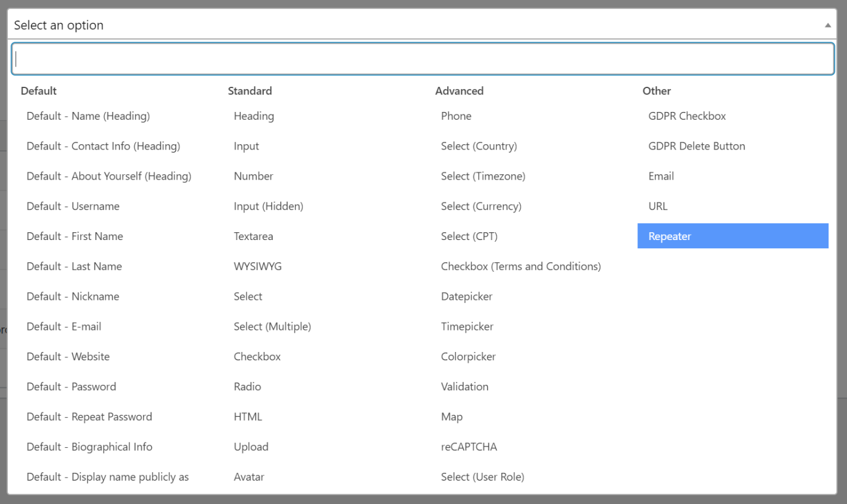Focus the dropdown search input field
Viewport: 847px width, 504px height.
coord(423,59)
